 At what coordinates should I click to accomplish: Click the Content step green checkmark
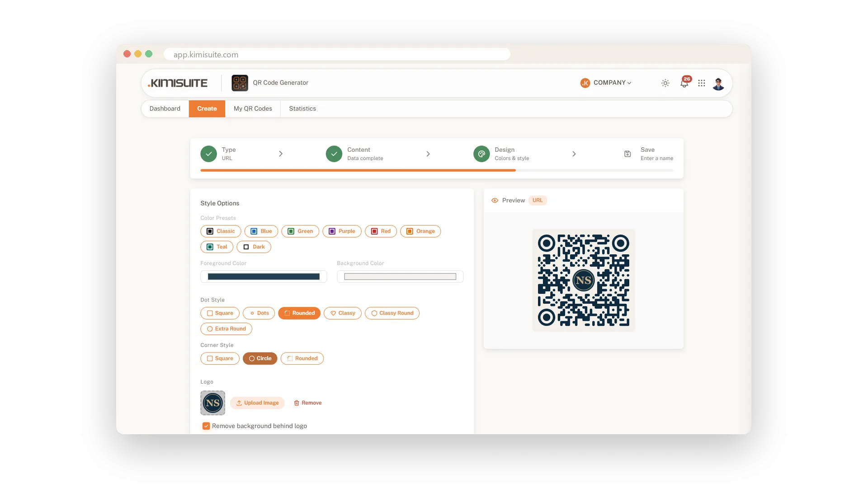[x=334, y=154]
